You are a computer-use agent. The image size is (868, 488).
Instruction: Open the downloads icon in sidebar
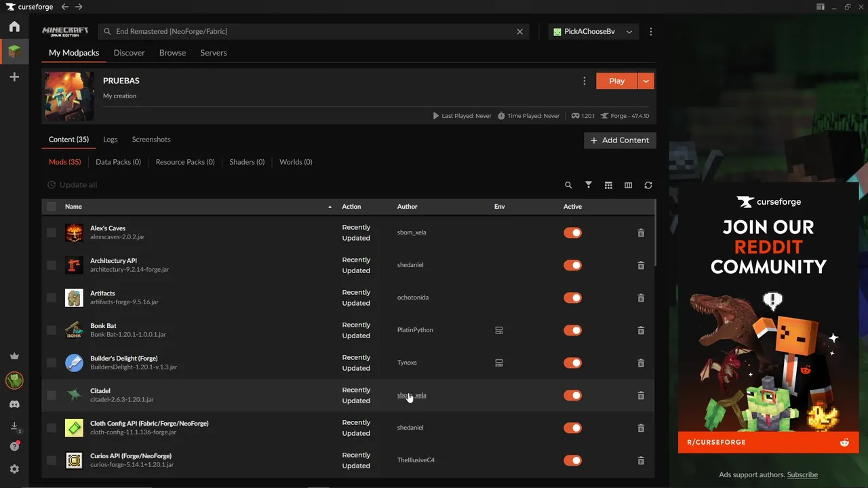14,426
